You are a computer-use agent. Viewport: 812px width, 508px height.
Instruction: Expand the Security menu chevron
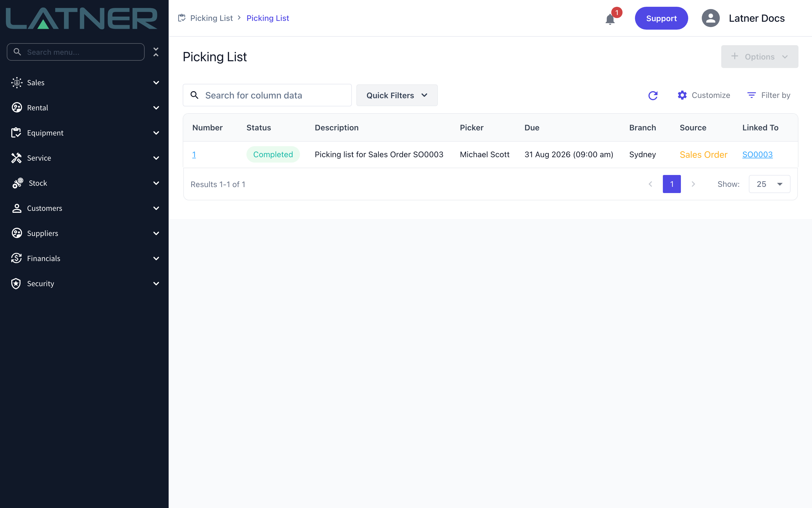click(156, 284)
